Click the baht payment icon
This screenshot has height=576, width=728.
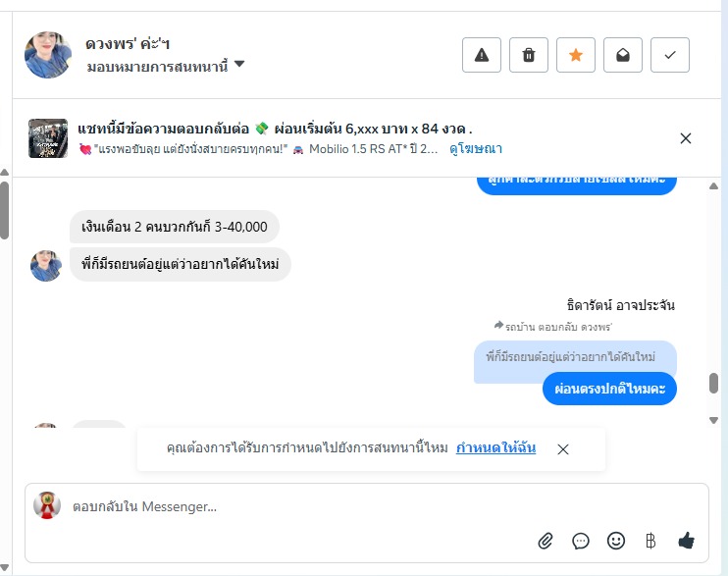[x=650, y=541]
